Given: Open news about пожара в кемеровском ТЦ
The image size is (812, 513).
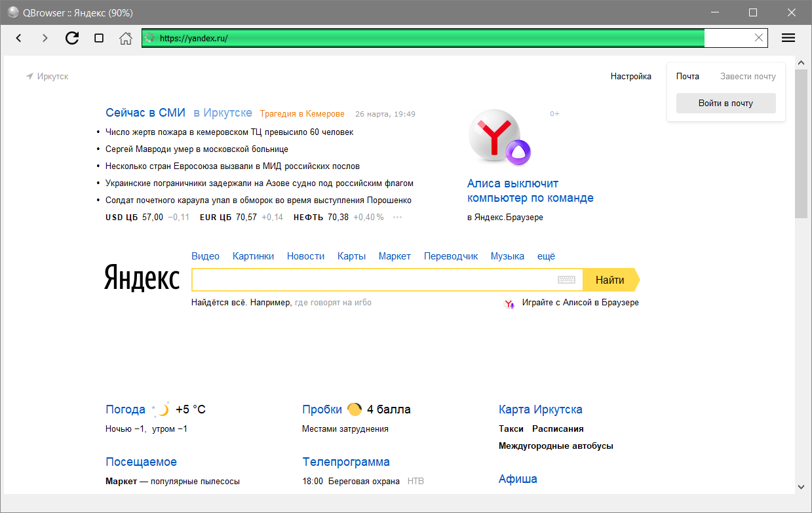Looking at the screenshot, I should [229, 132].
